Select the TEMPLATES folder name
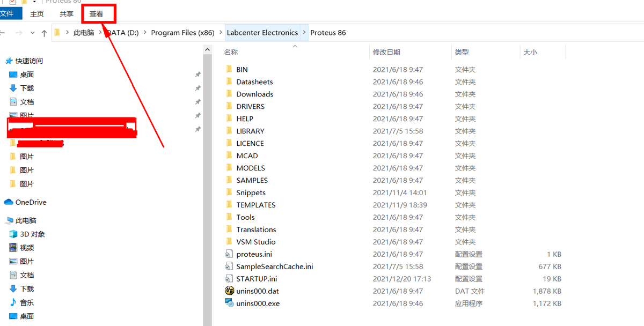The image size is (644, 326). [256, 205]
